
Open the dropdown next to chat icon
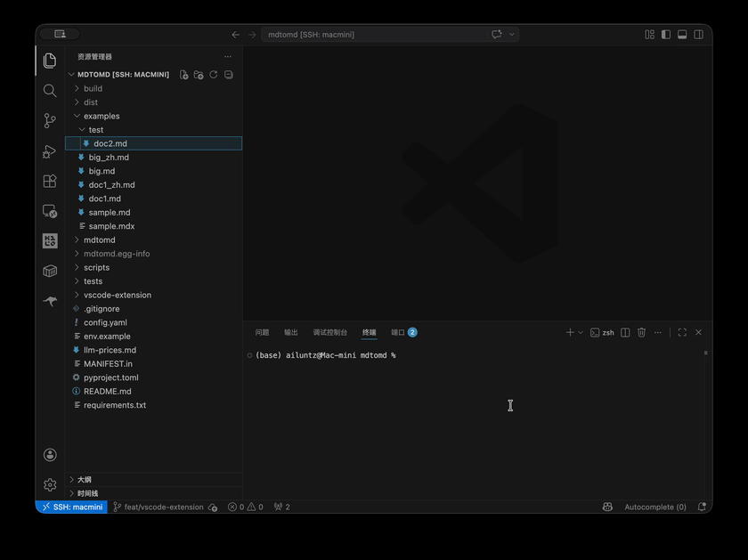(511, 35)
